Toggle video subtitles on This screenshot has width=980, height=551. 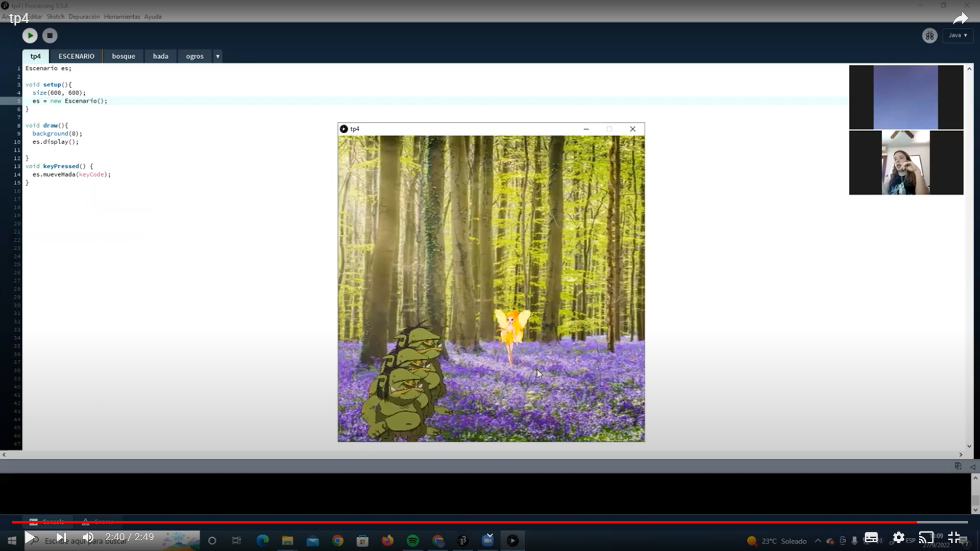click(x=871, y=538)
